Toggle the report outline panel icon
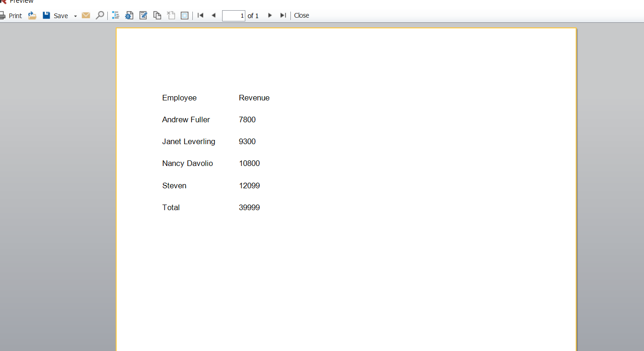The height and width of the screenshot is (351, 644). click(x=116, y=15)
